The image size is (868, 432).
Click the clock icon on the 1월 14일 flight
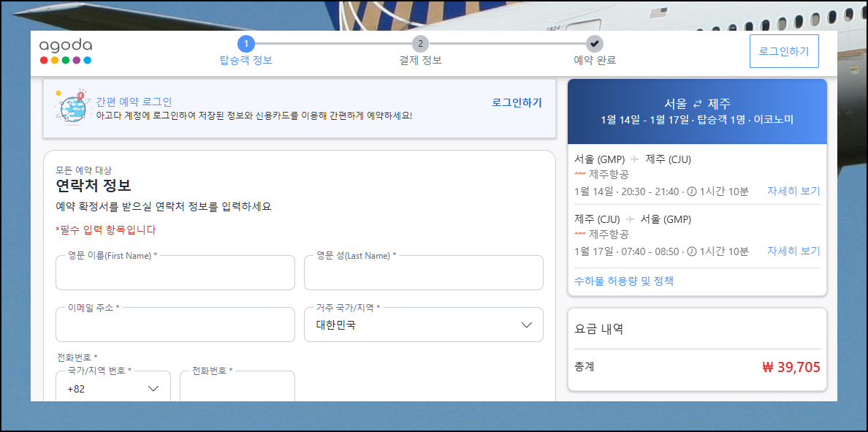coord(691,192)
